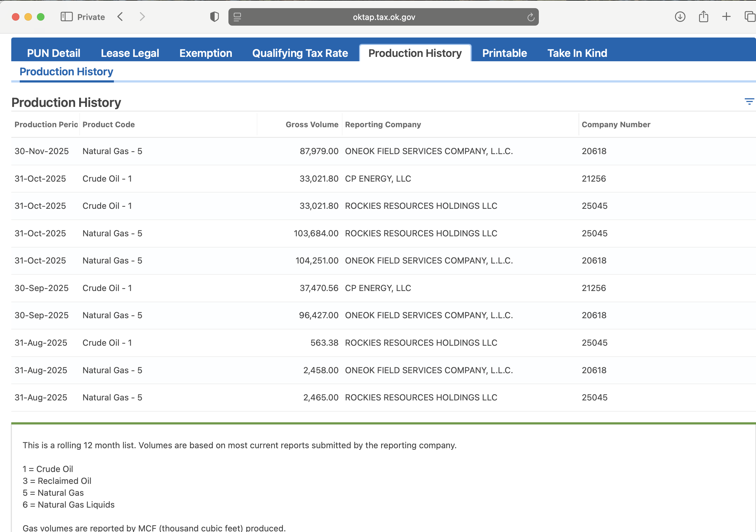Screen dimensions: 756x532
Task: Open the Take In Kind tab
Action: [577, 53]
